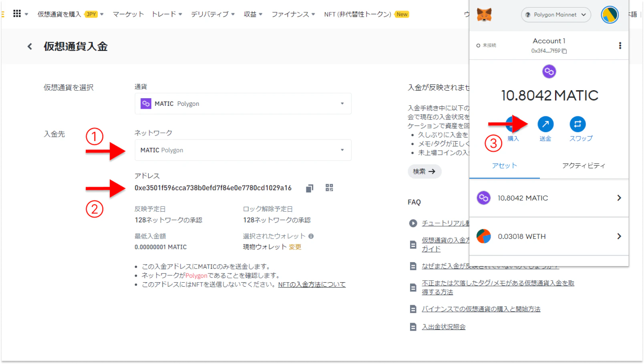644x364 pixels.
Task: Click the 検索 button
Action: pos(425,172)
